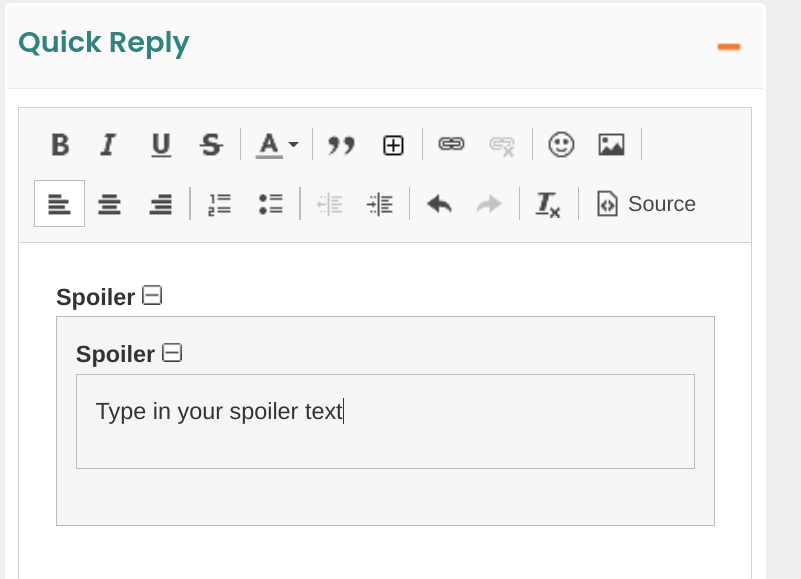Remove text formatting
The image size is (801, 579).
coord(548,204)
